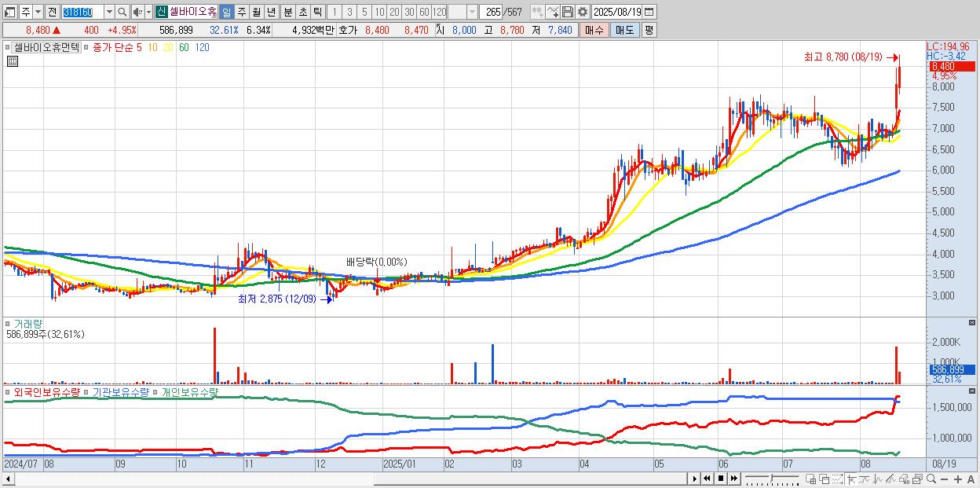Open stock code history dropdown arrow
The image size is (980, 488).
tap(109, 12)
